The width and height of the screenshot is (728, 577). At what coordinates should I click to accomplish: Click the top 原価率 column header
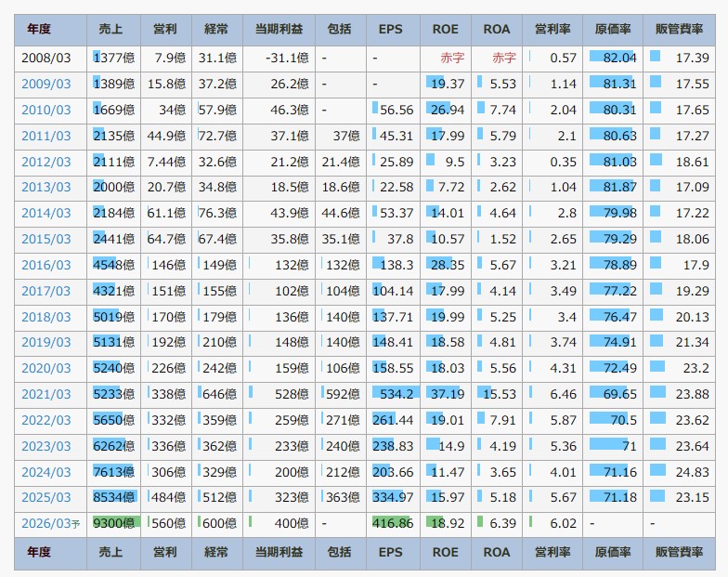tap(613, 30)
